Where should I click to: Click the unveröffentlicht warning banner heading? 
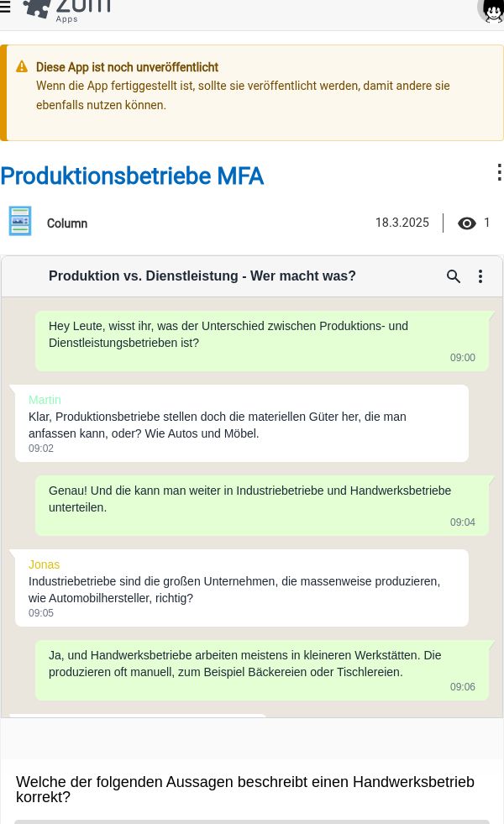click(127, 67)
